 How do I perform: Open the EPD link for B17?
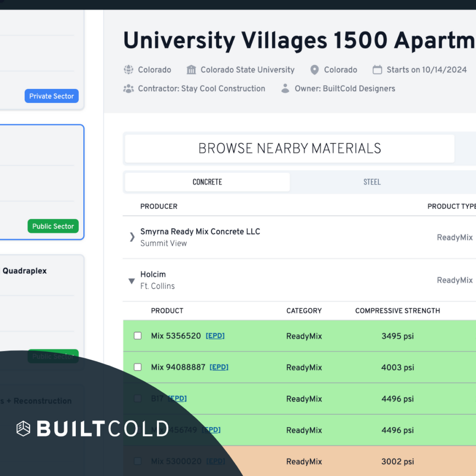[177, 398]
